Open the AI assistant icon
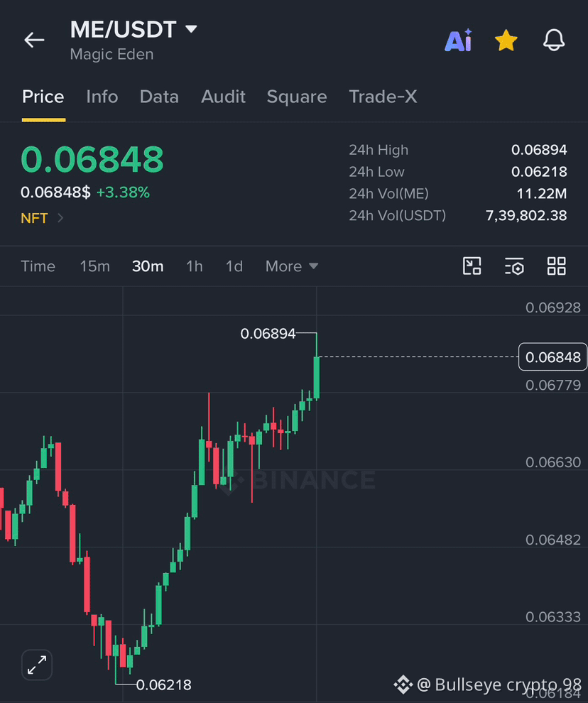Viewport: 588px width, 703px height. pos(458,40)
